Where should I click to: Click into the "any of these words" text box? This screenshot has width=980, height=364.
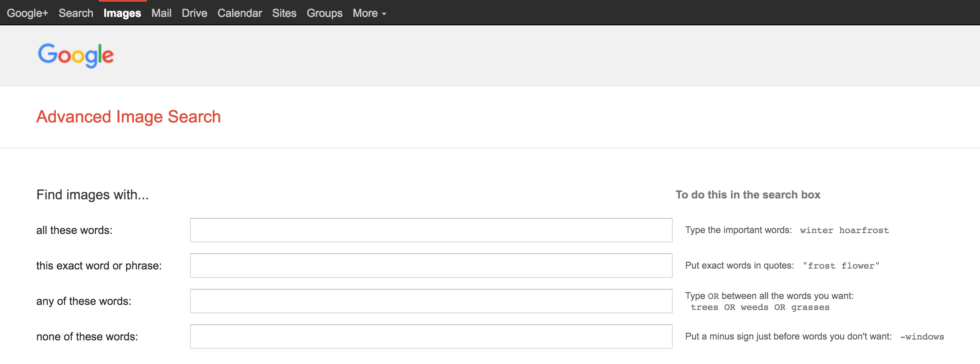[x=431, y=301]
